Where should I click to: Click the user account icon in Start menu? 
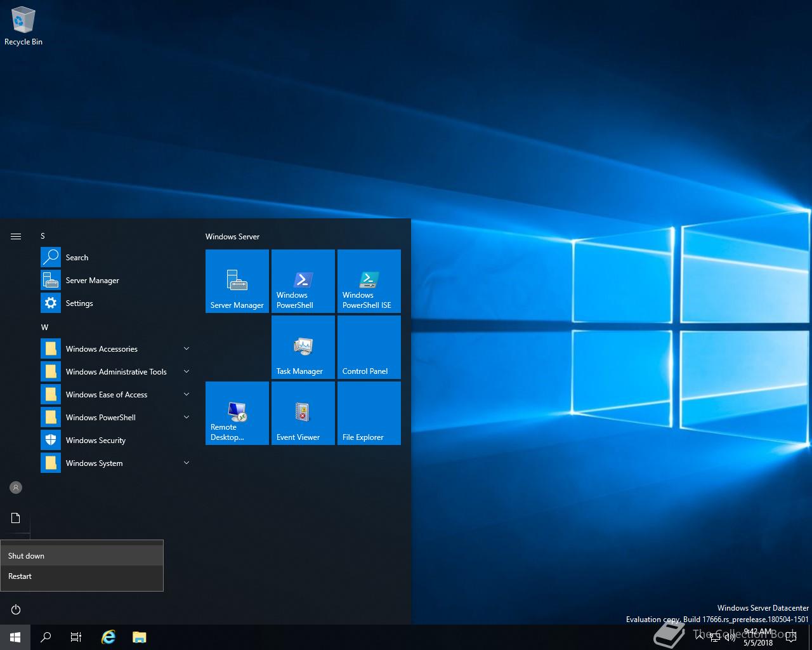click(16, 487)
